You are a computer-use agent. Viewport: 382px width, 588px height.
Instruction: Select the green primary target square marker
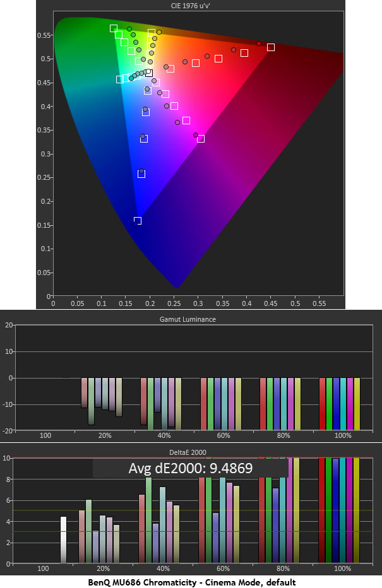[x=114, y=28]
